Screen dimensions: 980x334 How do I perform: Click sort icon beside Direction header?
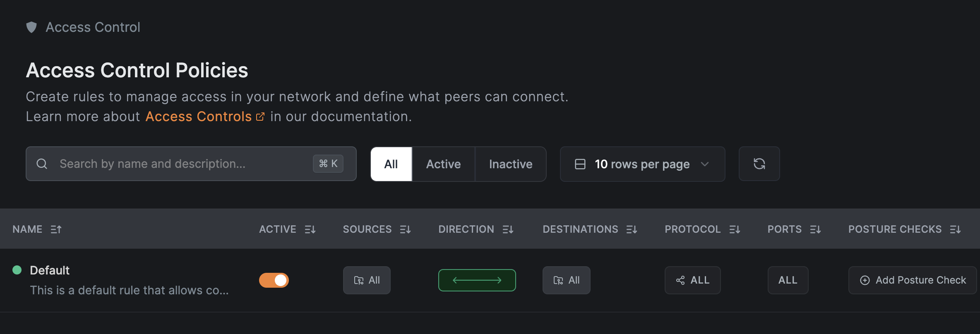508,229
